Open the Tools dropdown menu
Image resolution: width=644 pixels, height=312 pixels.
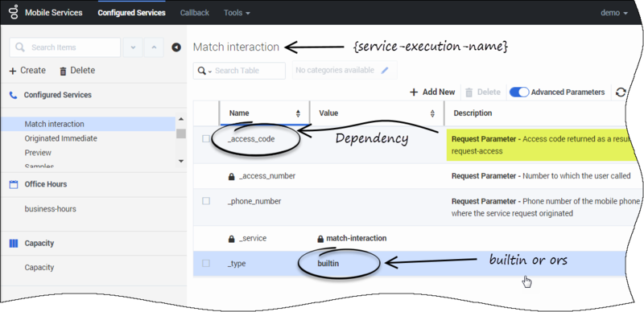pos(237,13)
